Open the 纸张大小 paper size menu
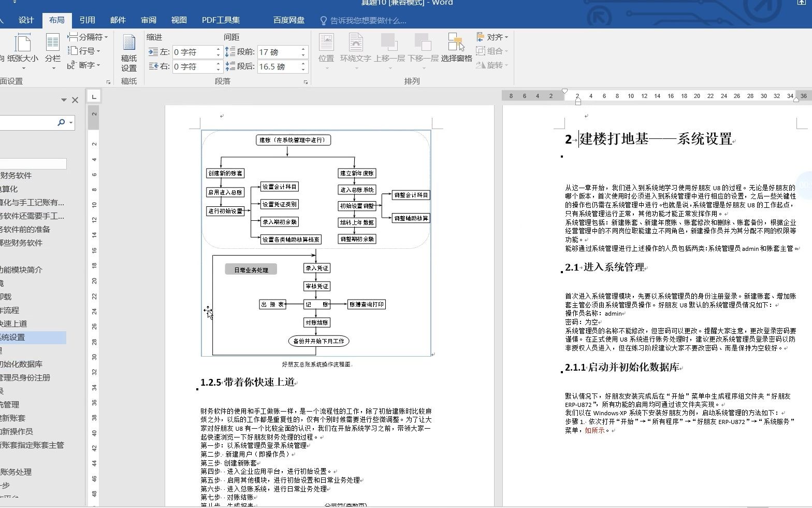This screenshot has height=508, width=812. coord(22,52)
